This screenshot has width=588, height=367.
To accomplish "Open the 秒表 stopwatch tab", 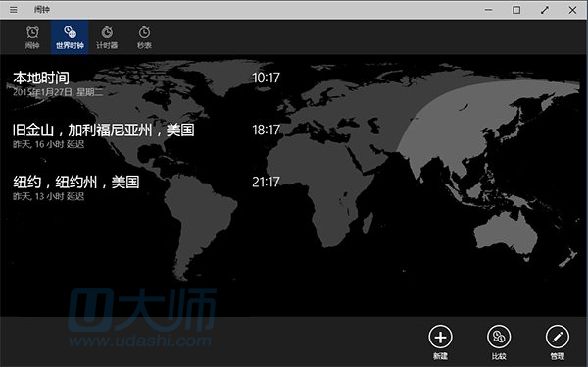I will [144, 37].
